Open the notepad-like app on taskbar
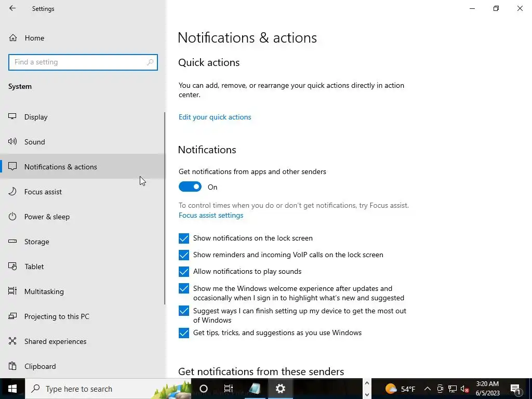The height and width of the screenshot is (399, 532). [x=255, y=389]
